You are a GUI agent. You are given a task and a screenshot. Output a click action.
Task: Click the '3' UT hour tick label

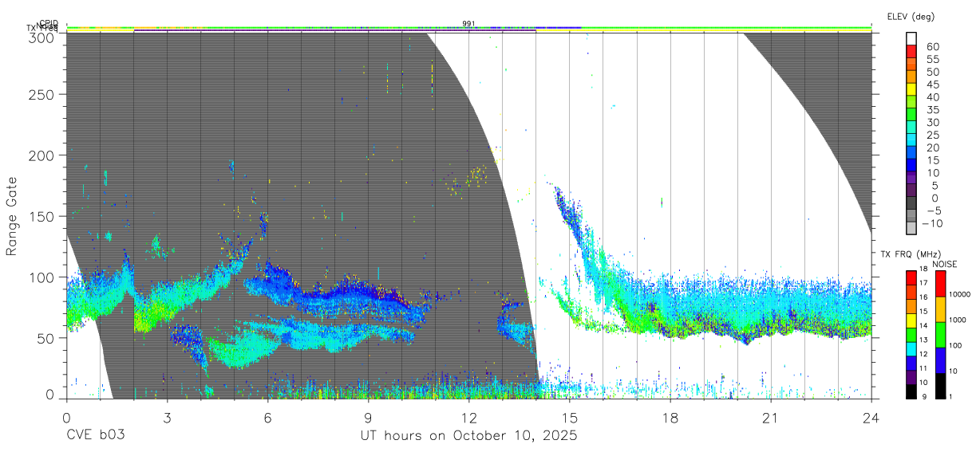click(x=167, y=418)
